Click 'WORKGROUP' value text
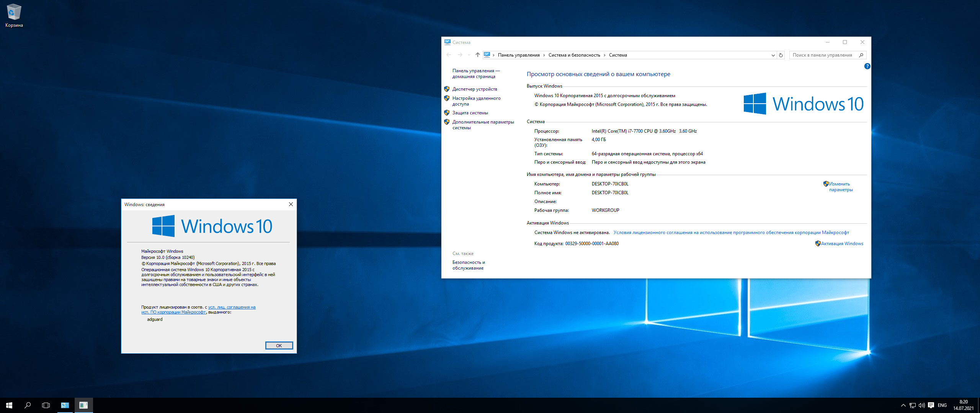The height and width of the screenshot is (413, 980). pos(605,210)
